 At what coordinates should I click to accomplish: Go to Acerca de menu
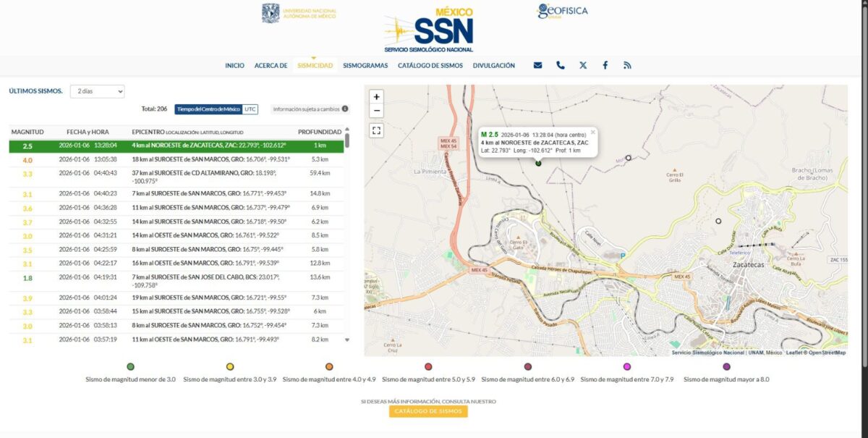click(x=271, y=65)
